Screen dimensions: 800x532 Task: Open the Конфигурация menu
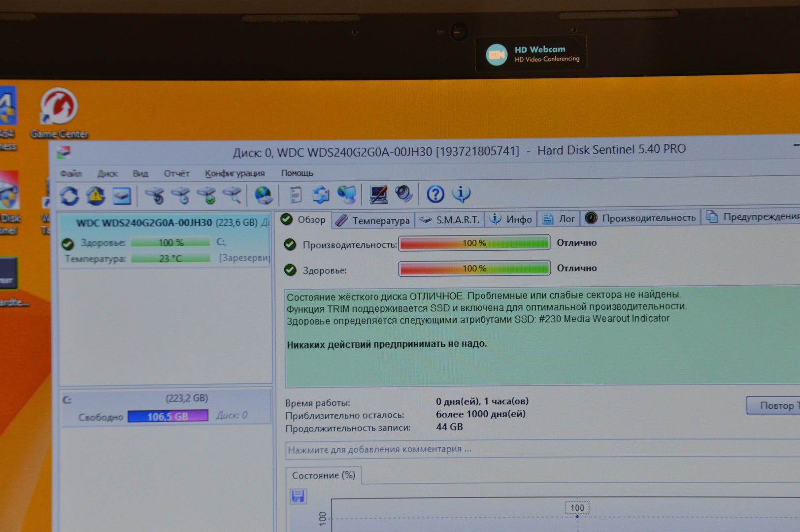[x=234, y=173]
